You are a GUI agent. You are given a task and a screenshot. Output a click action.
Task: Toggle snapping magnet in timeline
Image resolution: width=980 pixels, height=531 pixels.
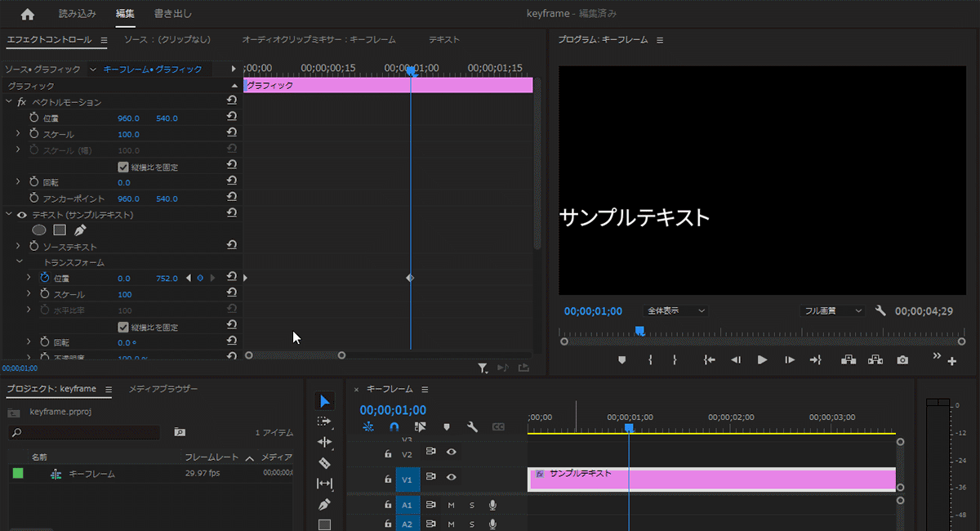pyautogui.click(x=394, y=426)
